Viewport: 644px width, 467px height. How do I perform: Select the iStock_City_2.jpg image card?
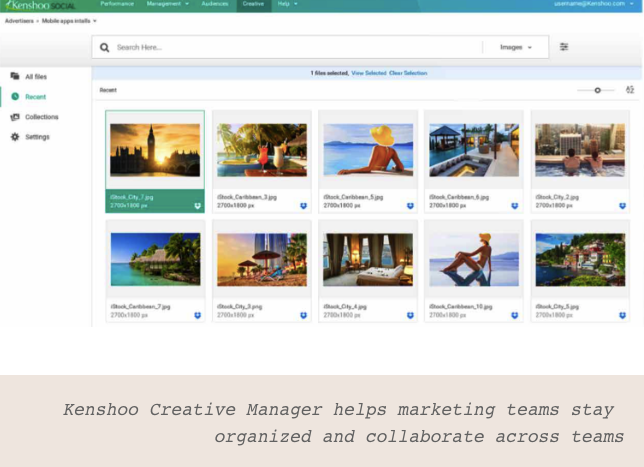tap(579, 150)
